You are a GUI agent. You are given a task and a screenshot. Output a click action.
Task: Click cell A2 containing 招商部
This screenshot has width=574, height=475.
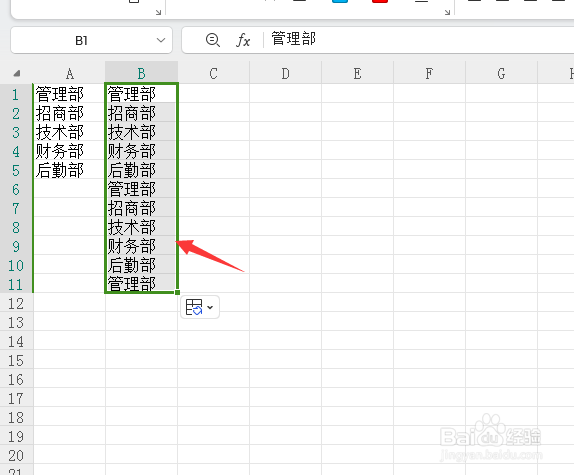click(70, 113)
